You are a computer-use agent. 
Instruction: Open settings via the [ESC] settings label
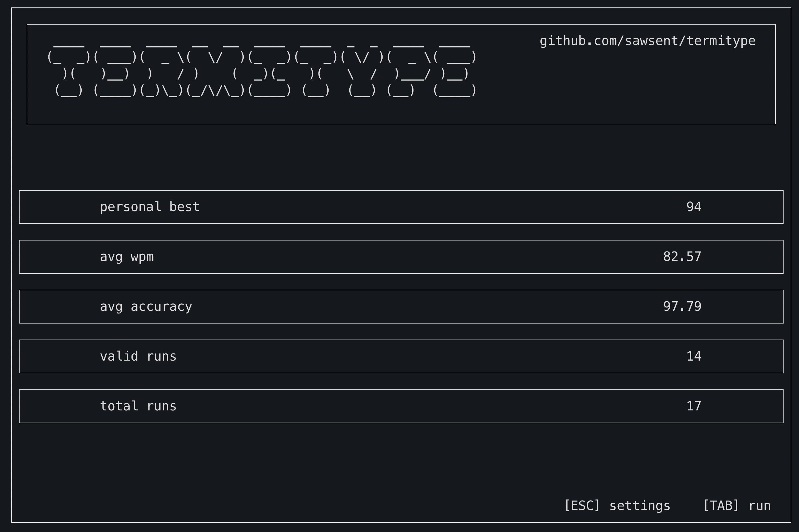click(x=617, y=506)
